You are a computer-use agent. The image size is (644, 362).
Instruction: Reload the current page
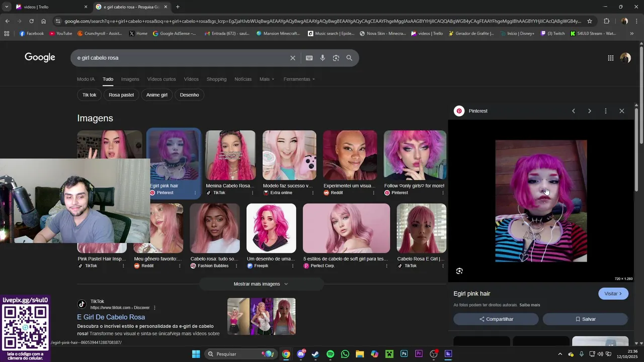tap(31, 21)
